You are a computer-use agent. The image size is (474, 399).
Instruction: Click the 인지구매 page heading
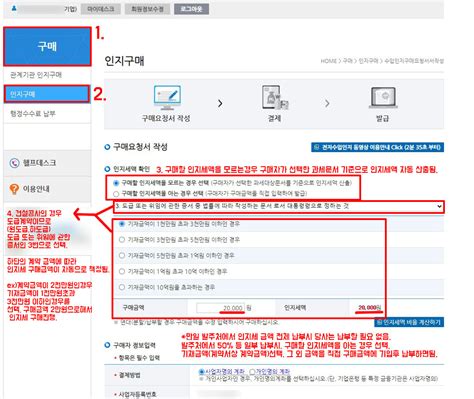pos(124,61)
